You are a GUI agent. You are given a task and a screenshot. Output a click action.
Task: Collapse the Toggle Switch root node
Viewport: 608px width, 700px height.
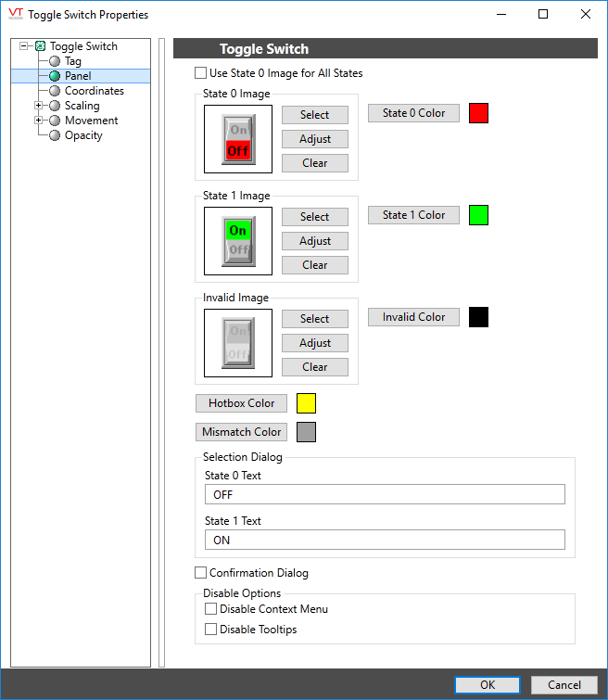pyautogui.click(x=24, y=46)
